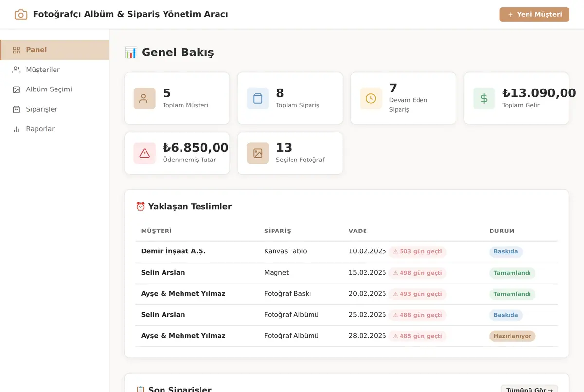584x392 pixels.
Task: Click the image icon on Seçilen Fotoğraf card
Action: click(258, 153)
